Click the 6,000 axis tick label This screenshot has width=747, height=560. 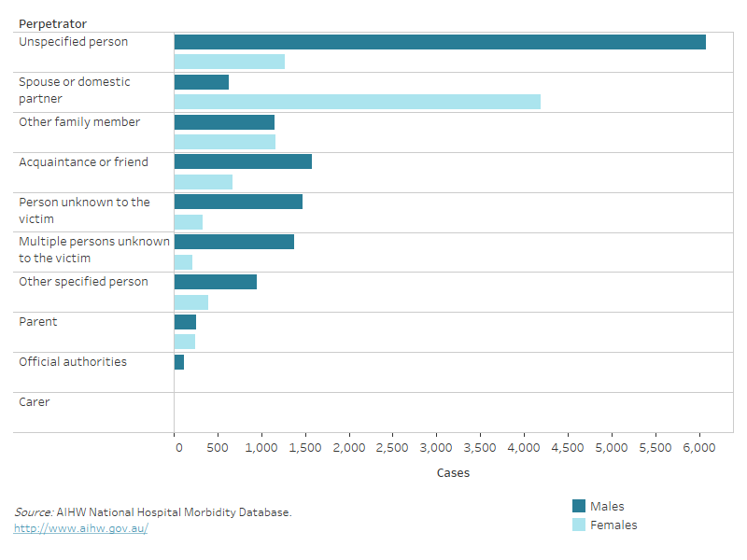tap(698, 449)
